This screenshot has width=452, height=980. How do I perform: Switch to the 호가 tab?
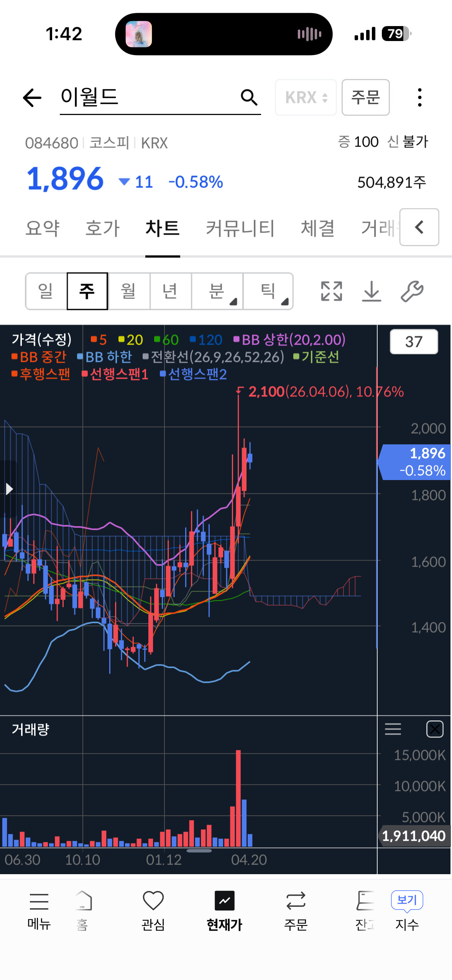[x=102, y=229]
